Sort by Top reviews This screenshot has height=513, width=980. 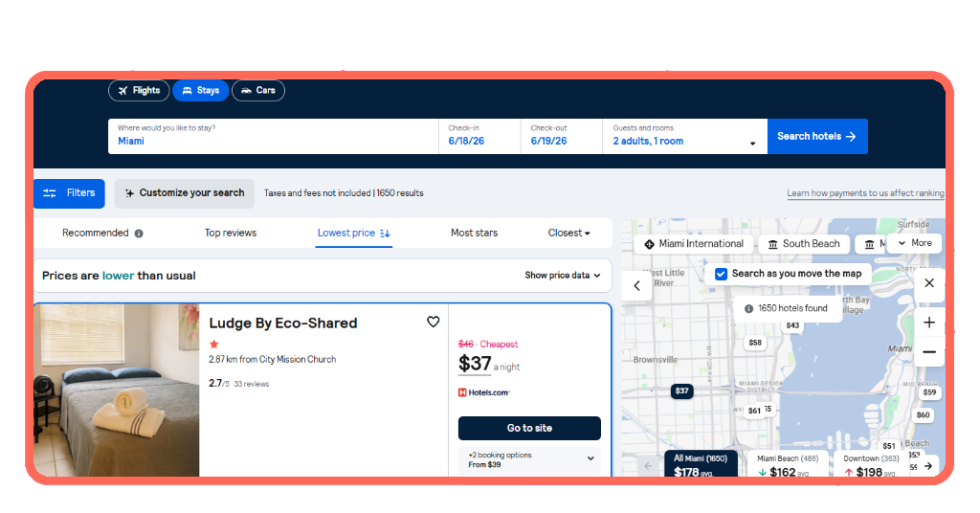point(231,234)
